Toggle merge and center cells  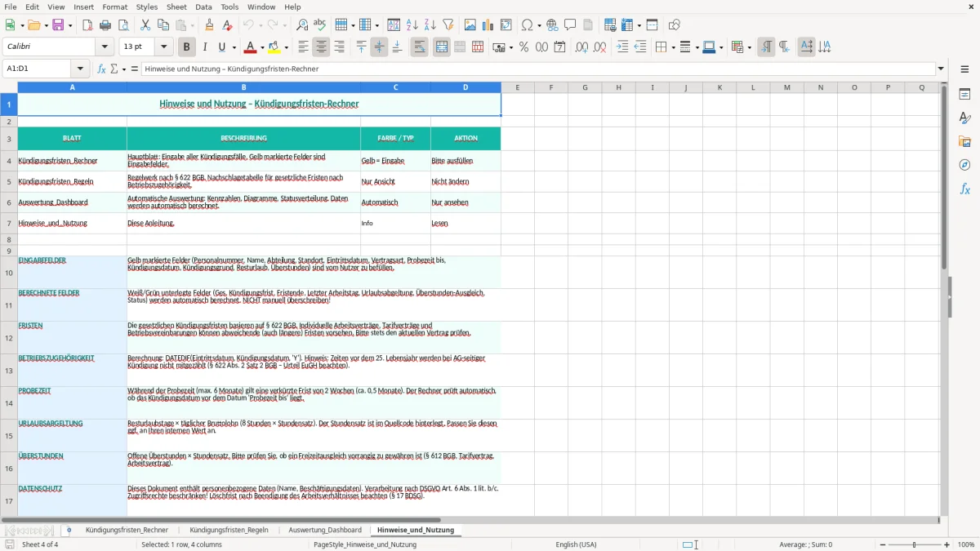click(x=442, y=47)
